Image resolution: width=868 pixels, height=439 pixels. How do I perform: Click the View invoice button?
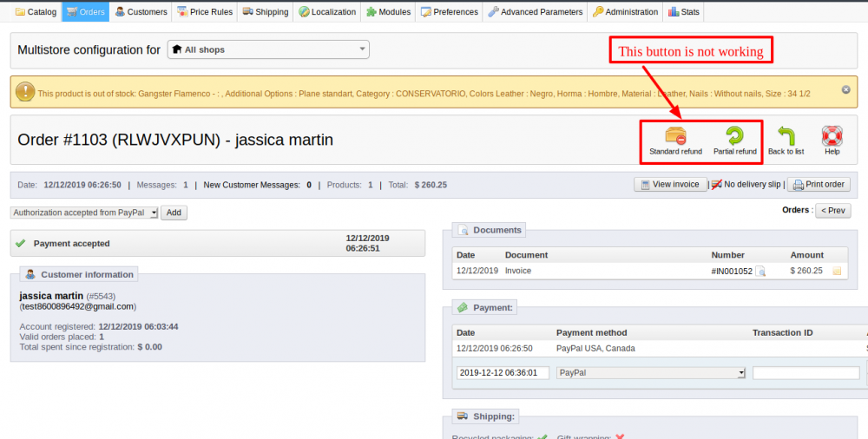point(670,184)
